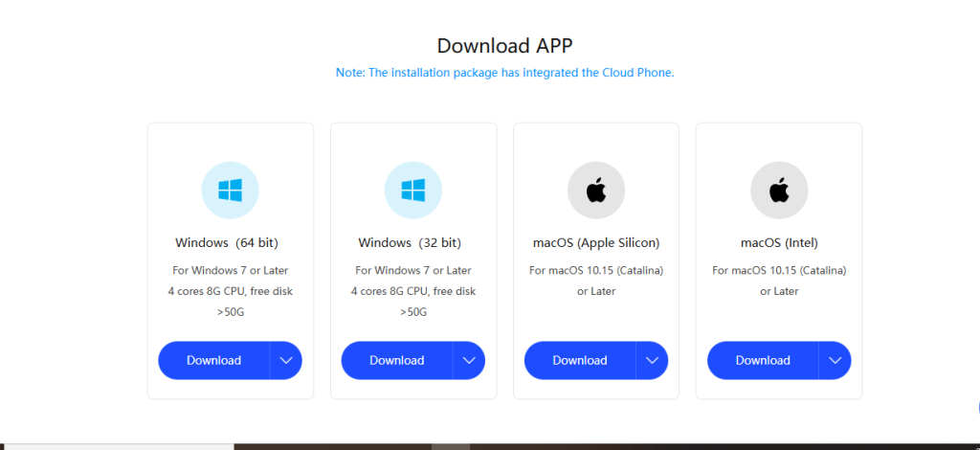Click the Apple logo for Apple Silicon
The height and width of the screenshot is (450, 980).
coord(596,190)
